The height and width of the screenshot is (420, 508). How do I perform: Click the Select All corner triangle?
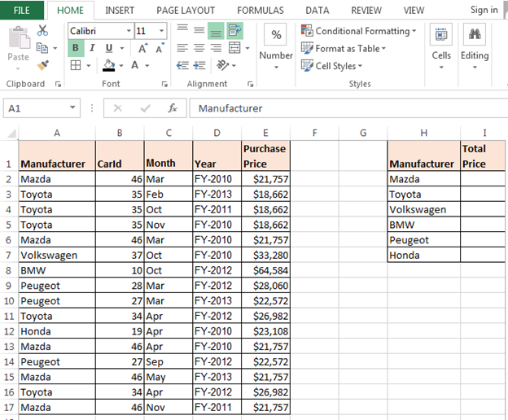point(11,133)
